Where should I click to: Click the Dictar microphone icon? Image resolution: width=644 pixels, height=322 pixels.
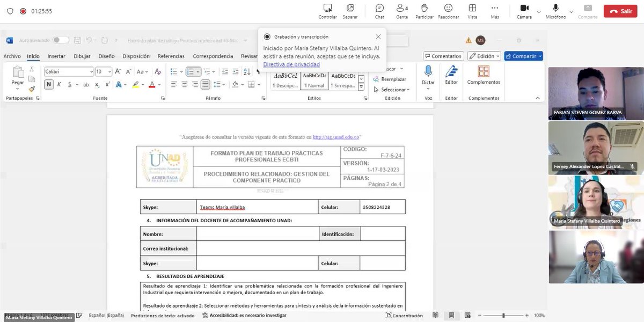pos(428,71)
